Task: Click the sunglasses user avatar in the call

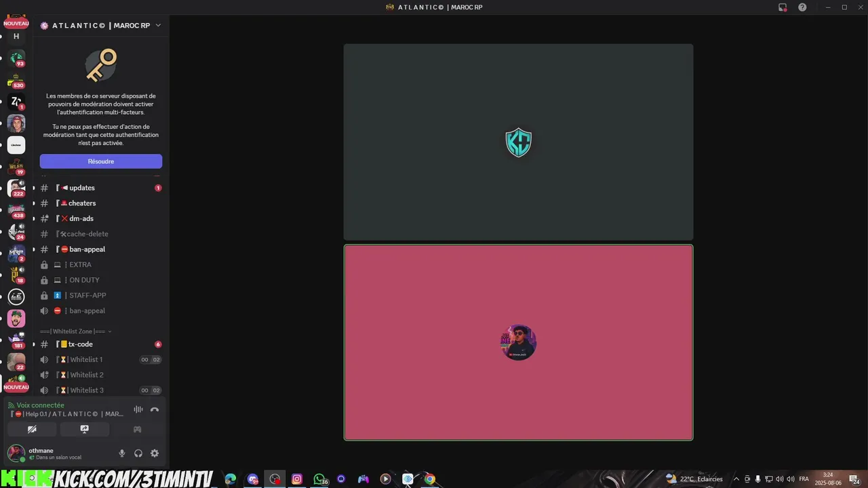Action: click(x=519, y=342)
